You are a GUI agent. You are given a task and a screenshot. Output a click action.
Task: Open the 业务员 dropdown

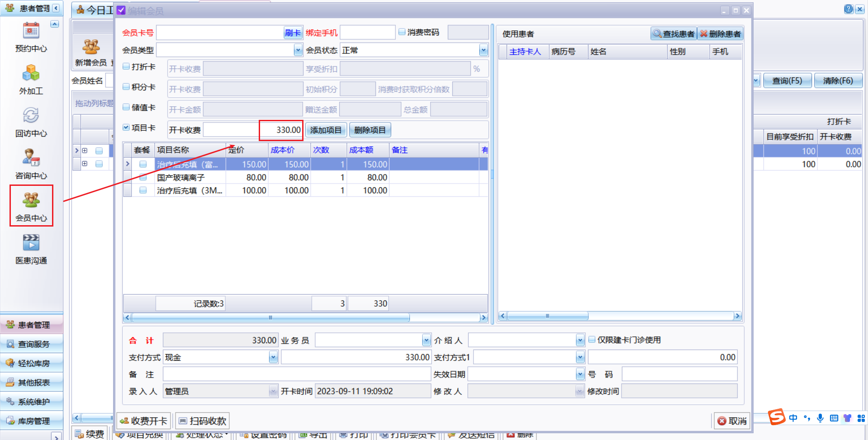426,340
